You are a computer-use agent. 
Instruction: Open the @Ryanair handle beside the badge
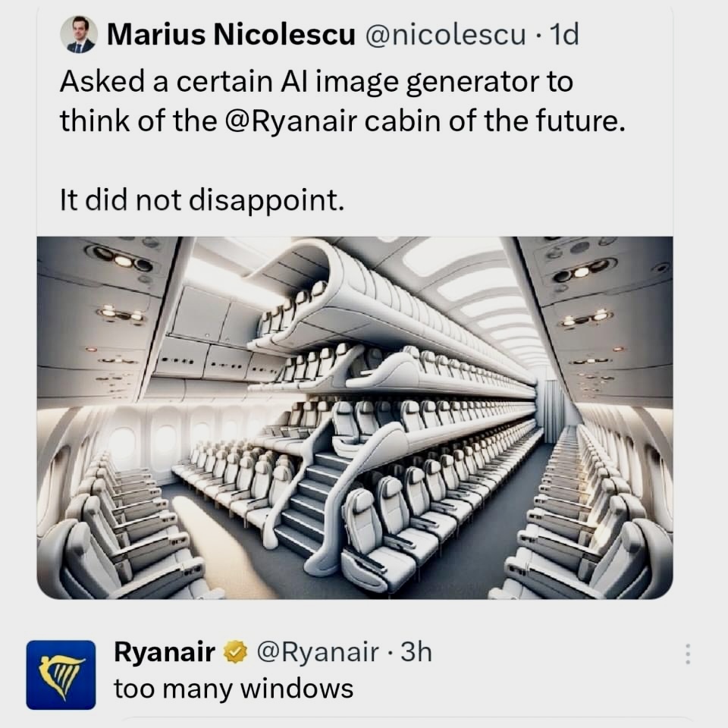[318, 651]
